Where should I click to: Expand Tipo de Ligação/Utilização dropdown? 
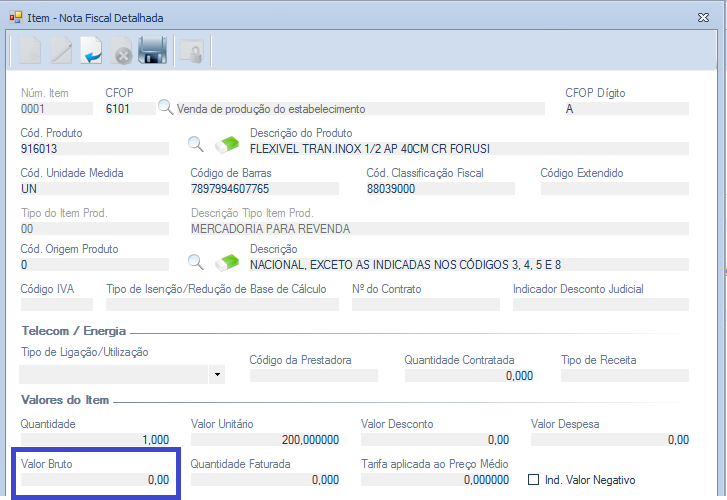point(217,375)
